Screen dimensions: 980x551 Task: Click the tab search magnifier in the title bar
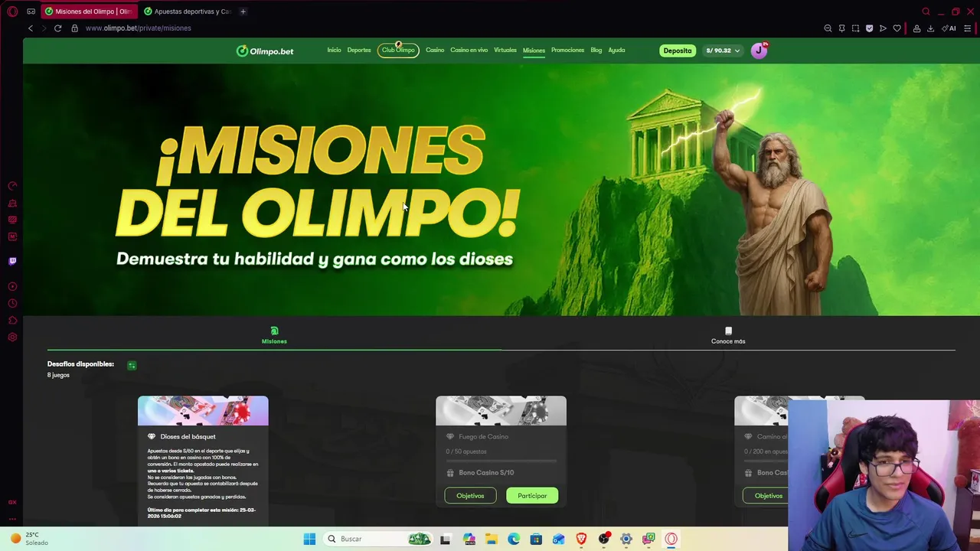point(926,11)
